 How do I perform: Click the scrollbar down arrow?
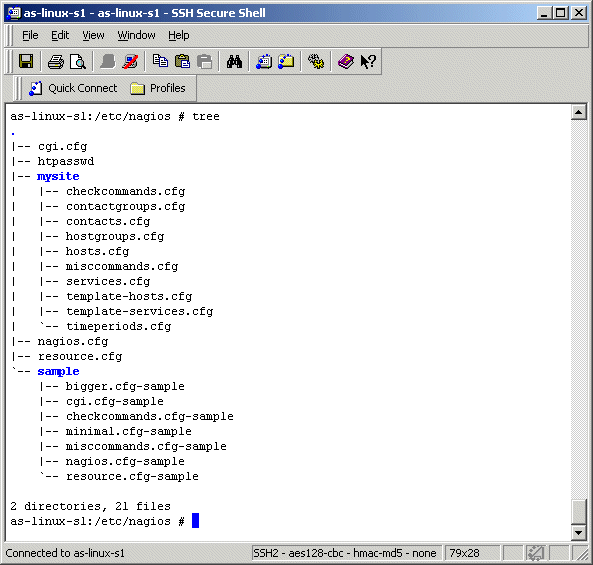tap(579, 533)
